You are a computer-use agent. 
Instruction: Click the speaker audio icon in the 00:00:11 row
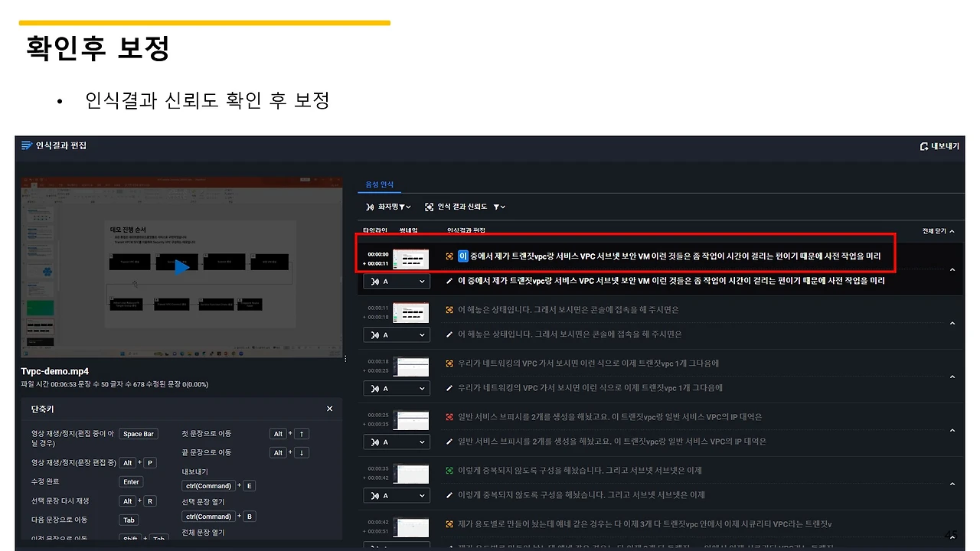tap(377, 334)
